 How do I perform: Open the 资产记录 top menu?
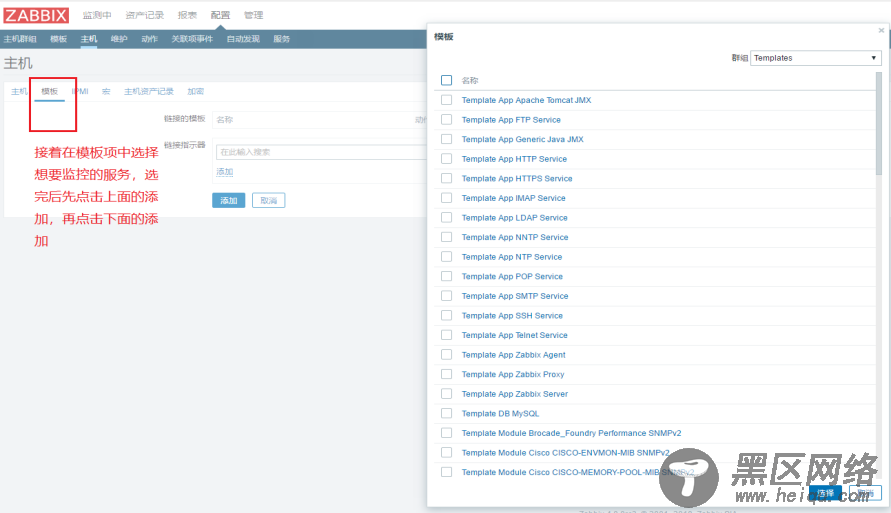pos(144,15)
